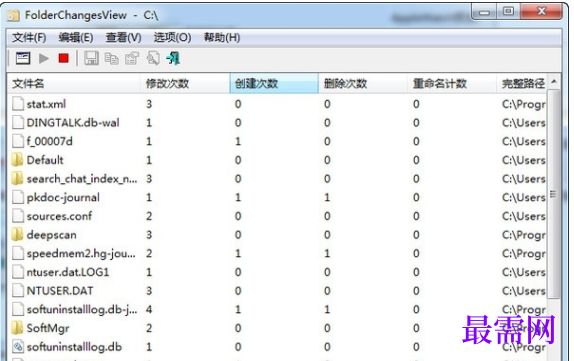Open the 查看(V) menu
This screenshot has height=361, width=574.
[123, 37]
